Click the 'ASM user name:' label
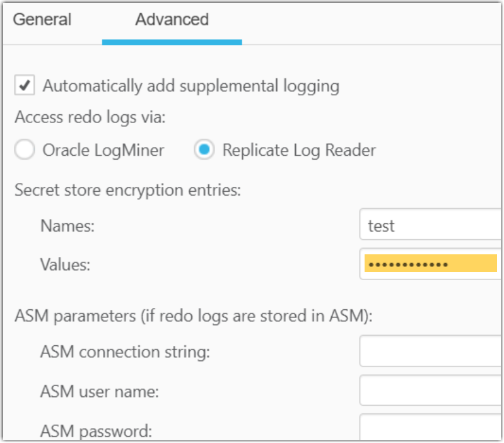The image size is (504, 443). point(99,391)
